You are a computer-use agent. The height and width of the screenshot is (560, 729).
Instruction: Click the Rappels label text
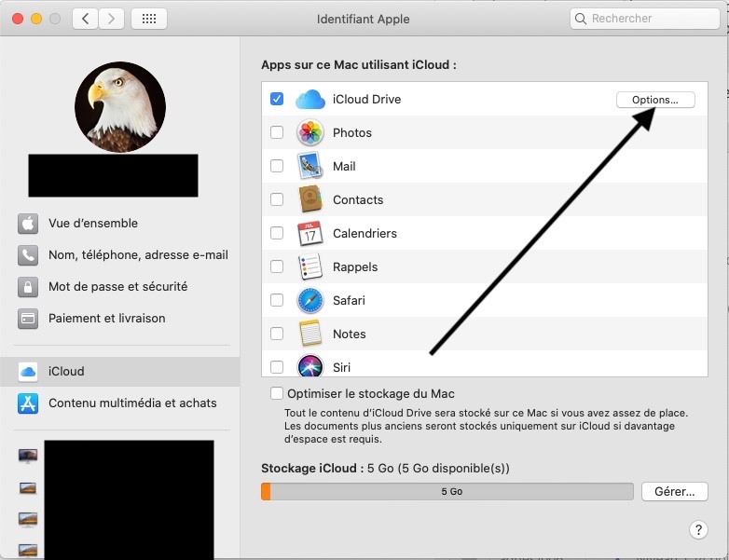(x=355, y=267)
